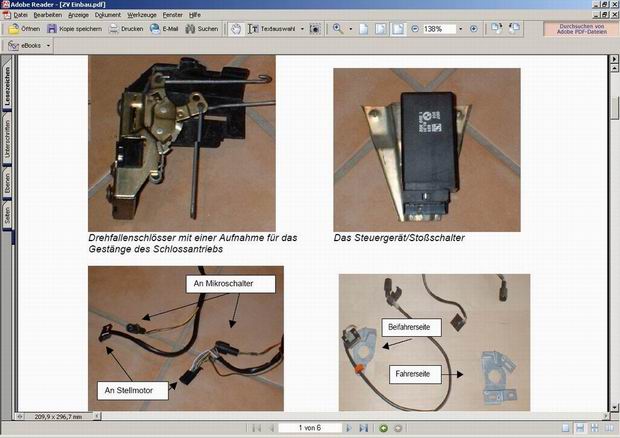Show the Seiten side panel tab
Viewport: 620px width, 438px height.
[x=7, y=215]
